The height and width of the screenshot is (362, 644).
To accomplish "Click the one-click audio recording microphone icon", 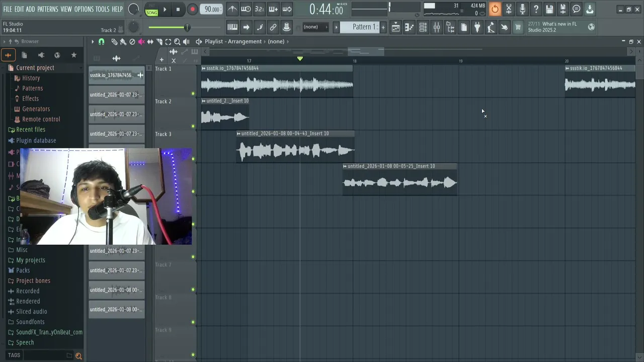I will click(x=522, y=9).
